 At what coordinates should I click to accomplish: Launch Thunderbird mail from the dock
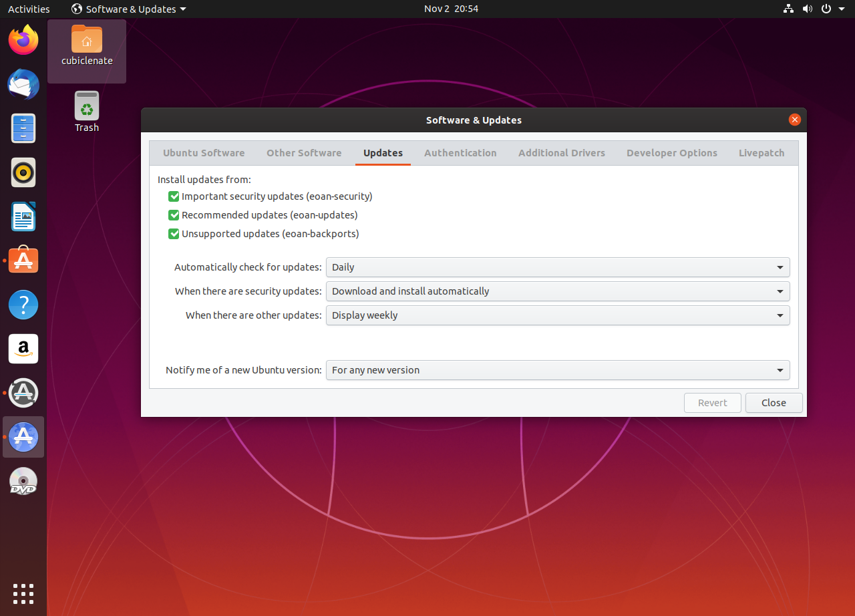[23, 84]
